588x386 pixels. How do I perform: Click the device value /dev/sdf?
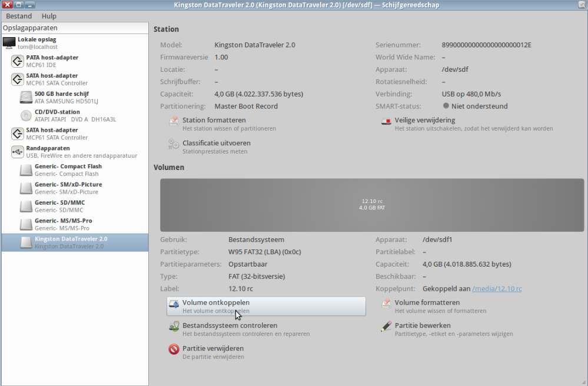pos(455,69)
